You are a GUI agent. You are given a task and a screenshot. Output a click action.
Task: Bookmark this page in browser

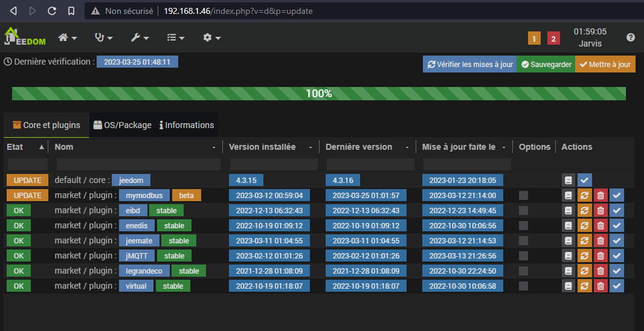pos(71,11)
